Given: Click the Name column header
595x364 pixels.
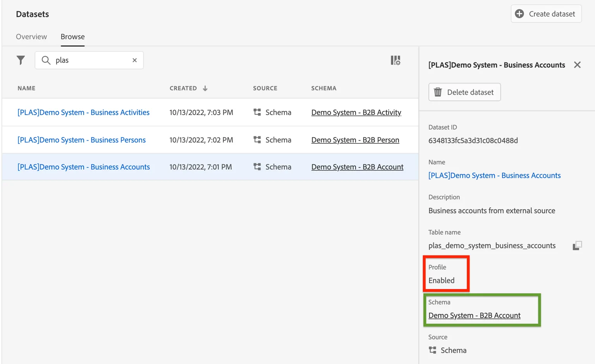Looking at the screenshot, I should coord(26,88).
